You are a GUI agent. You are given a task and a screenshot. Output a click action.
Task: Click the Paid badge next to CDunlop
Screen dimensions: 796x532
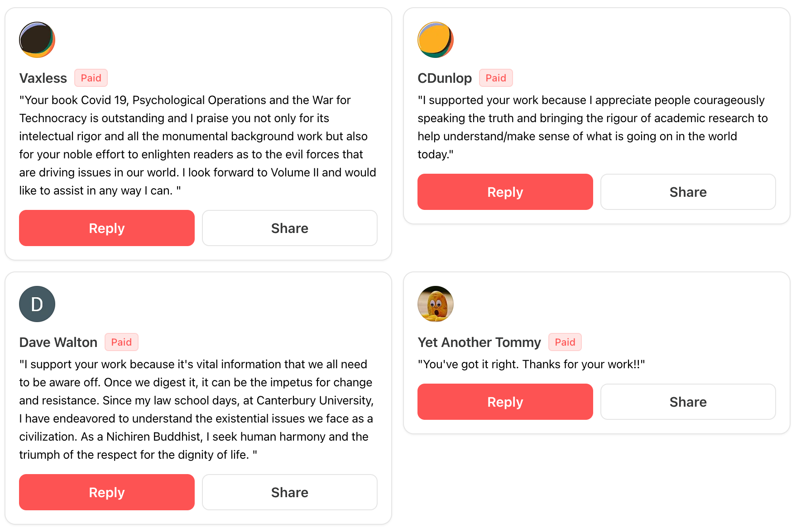(x=495, y=78)
